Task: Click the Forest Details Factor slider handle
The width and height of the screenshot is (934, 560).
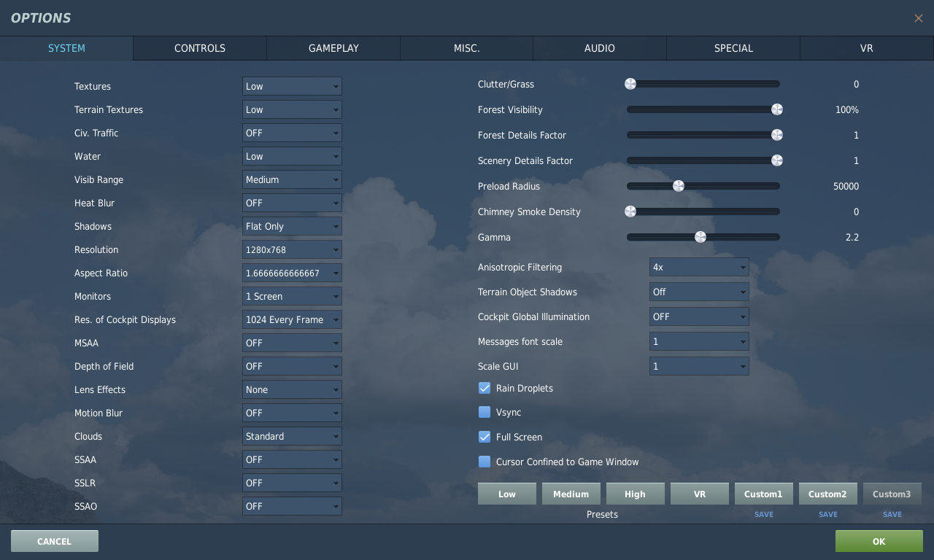Action: pos(777,135)
